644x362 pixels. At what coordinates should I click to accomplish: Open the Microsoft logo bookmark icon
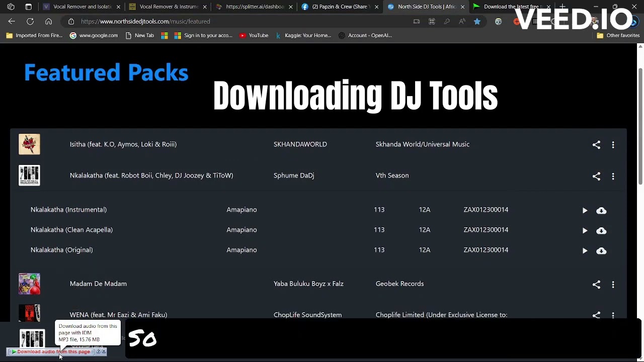tap(165, 36)
